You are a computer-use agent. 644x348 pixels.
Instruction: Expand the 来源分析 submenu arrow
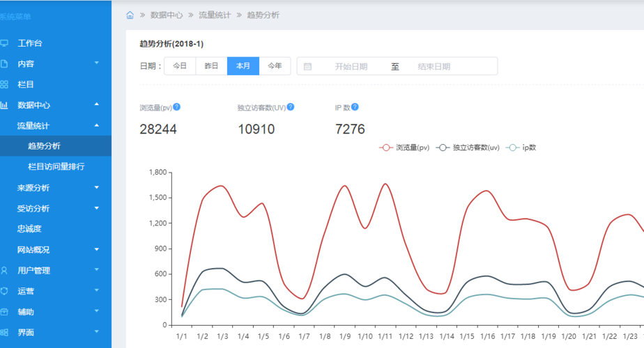97,187
